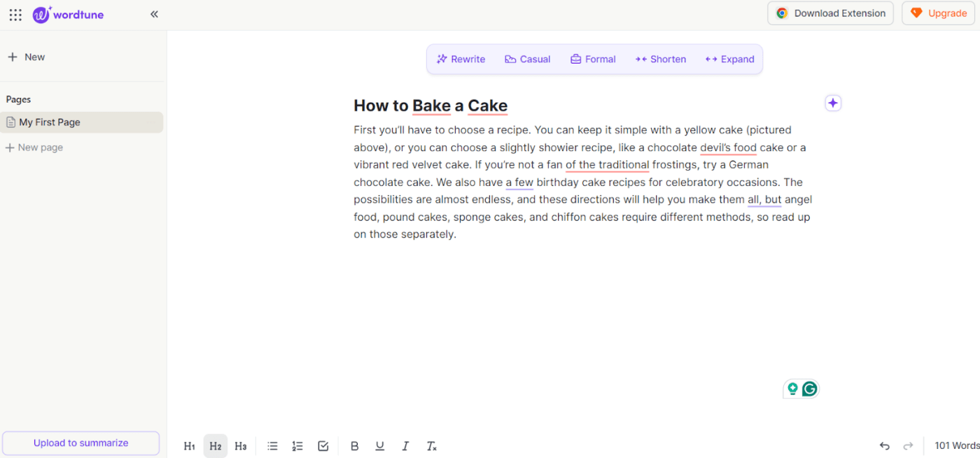The width and height of the screenshot is (980, 458).
Task: Insert a checklist
Action: [x=323, y=446]
